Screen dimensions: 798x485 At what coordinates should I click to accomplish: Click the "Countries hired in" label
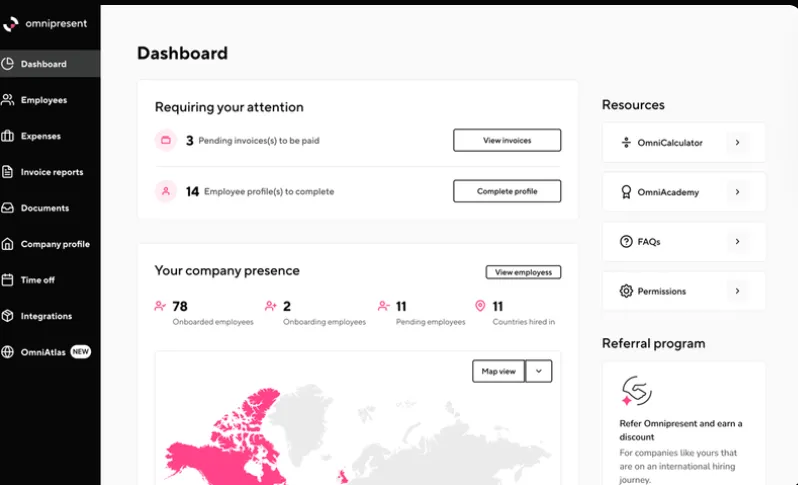click(x=524, y=322)
